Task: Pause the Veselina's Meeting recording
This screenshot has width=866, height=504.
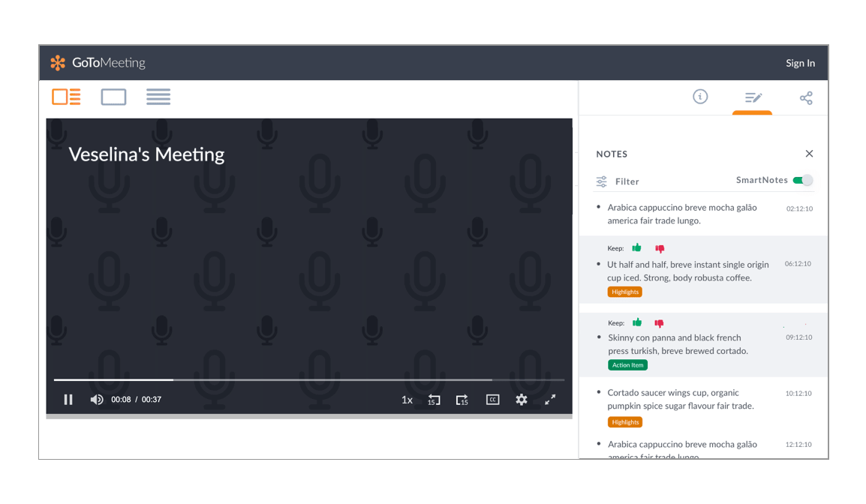Action: click(x=68, y=400)
